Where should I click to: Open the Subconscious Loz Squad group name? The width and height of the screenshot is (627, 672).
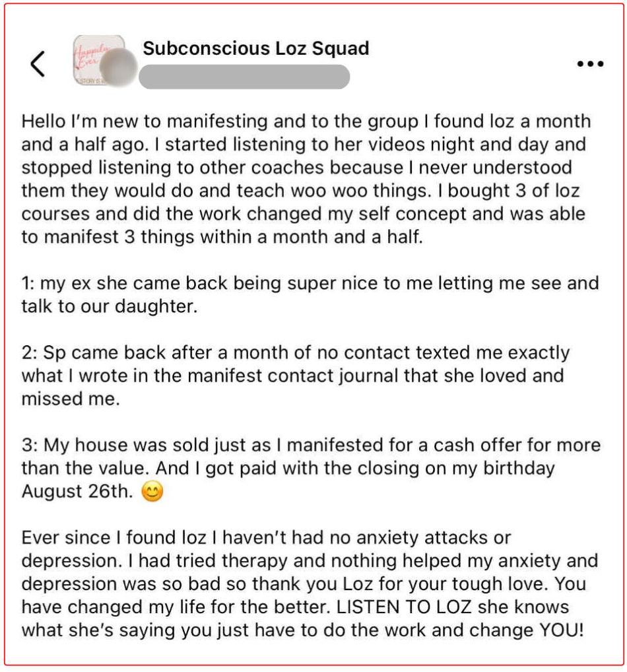[x=256, y=48]
